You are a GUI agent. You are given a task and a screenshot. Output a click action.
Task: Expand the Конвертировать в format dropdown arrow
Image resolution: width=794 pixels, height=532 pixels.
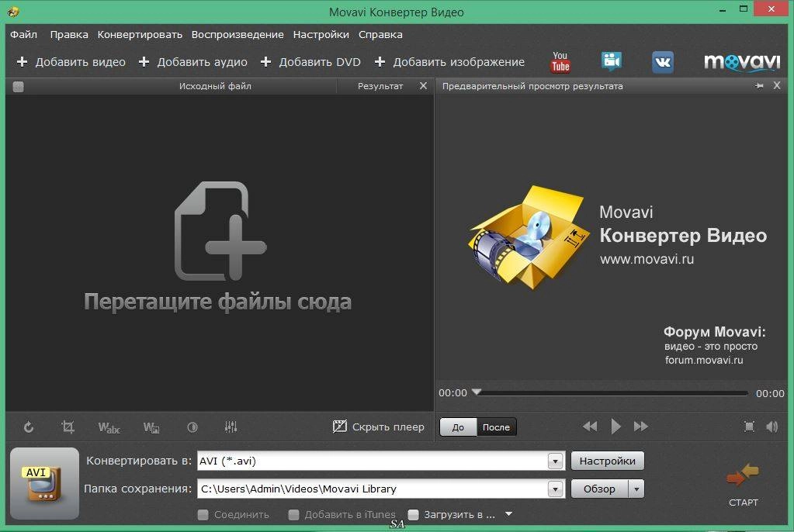tap(556, 461)
